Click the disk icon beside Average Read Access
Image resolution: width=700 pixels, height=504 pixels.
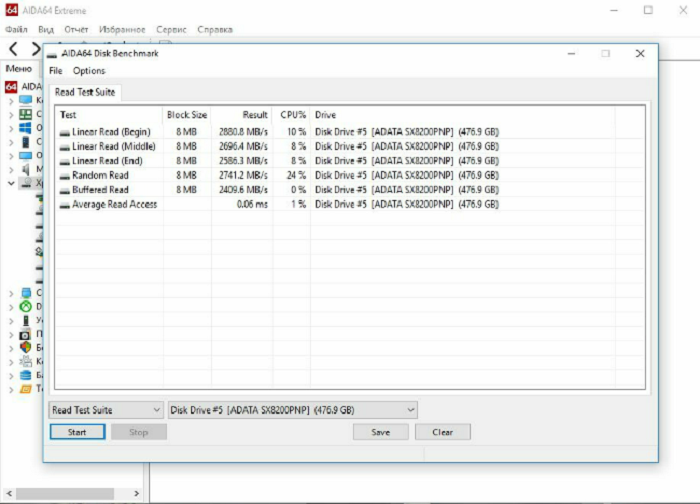pos(65,205)
